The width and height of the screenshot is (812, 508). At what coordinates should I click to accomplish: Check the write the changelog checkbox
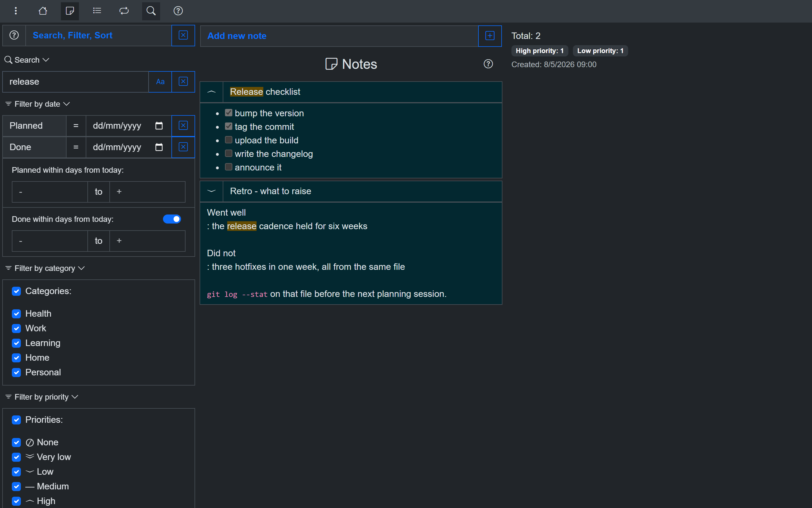tap(228, 153)
